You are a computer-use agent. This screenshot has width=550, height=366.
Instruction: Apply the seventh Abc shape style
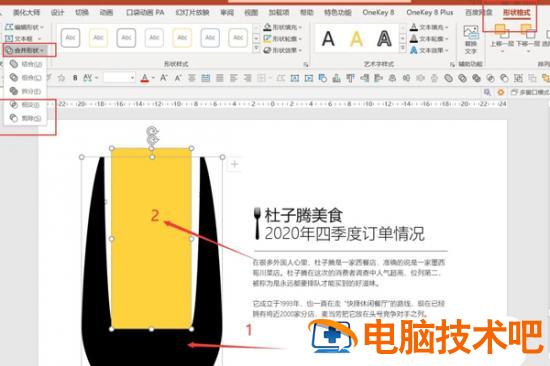pyautogui.click(x=238, y=38)
